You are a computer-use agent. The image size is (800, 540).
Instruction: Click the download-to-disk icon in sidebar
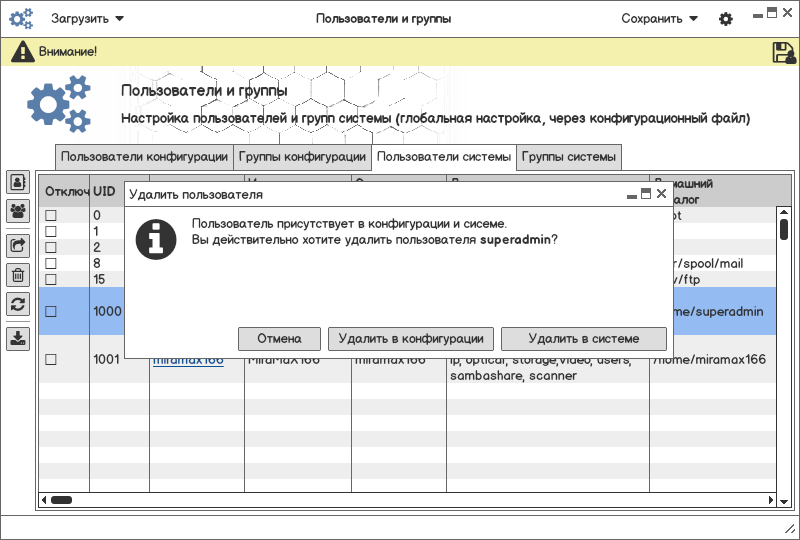18,338
